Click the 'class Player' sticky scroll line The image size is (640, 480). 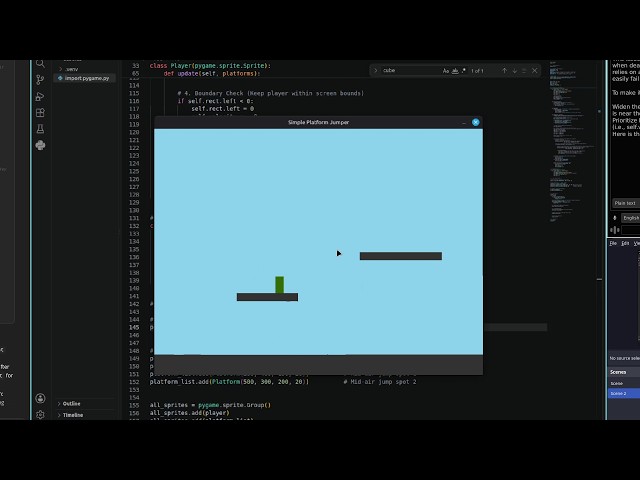point(210,65)
